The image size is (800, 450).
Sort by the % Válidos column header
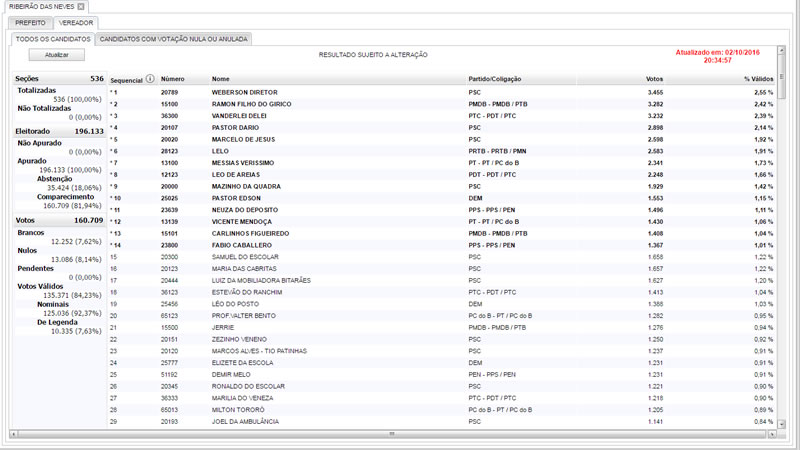click(758, 78)
